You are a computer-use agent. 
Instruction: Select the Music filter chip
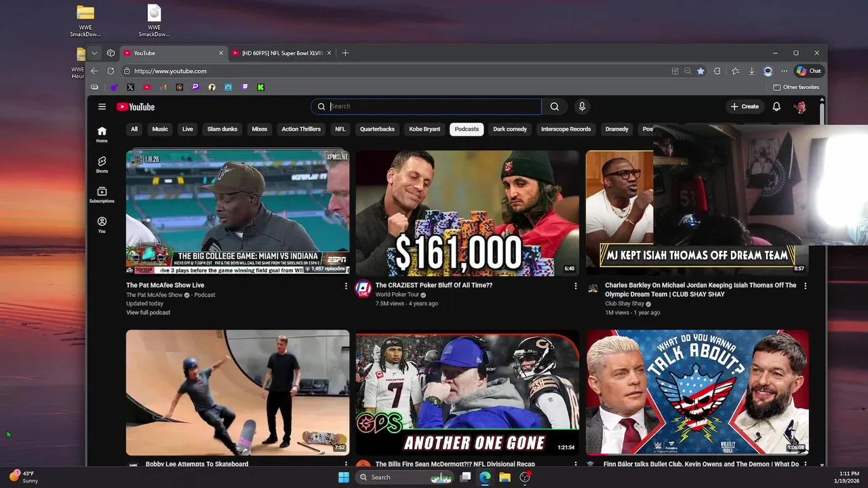pyautogui.click(x=160, y=129)
